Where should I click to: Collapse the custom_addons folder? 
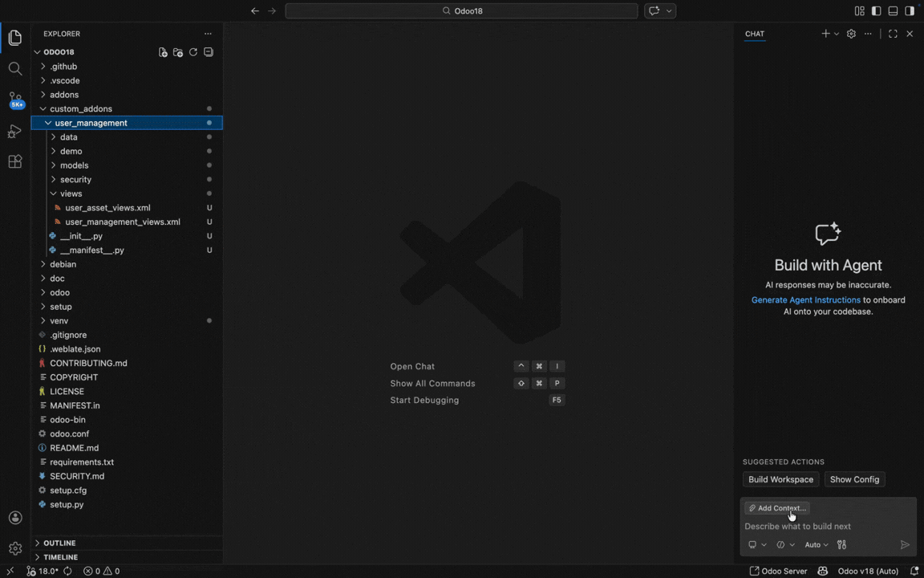pyautogui.click(x=127, y=108)
